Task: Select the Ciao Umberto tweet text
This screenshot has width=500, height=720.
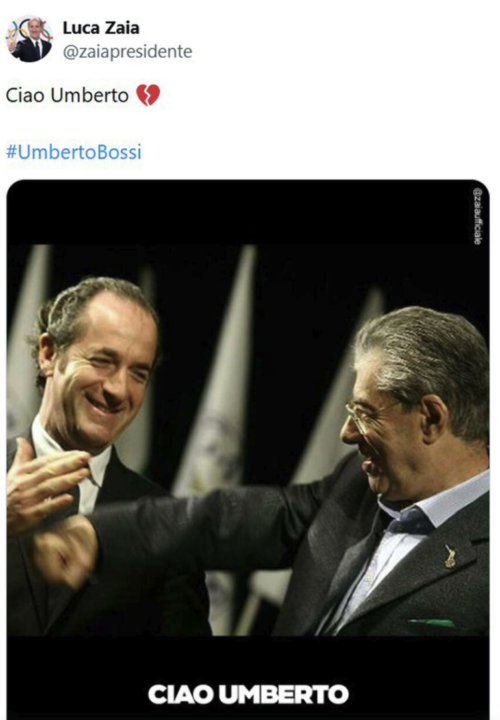Action: (x=67, y=96)
